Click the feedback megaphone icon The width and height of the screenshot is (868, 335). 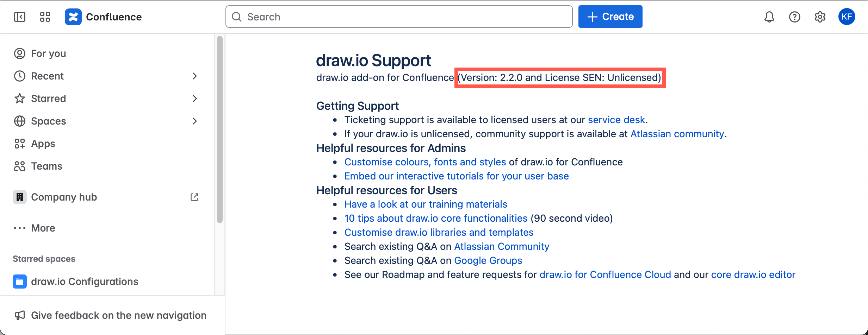point(20,315)
